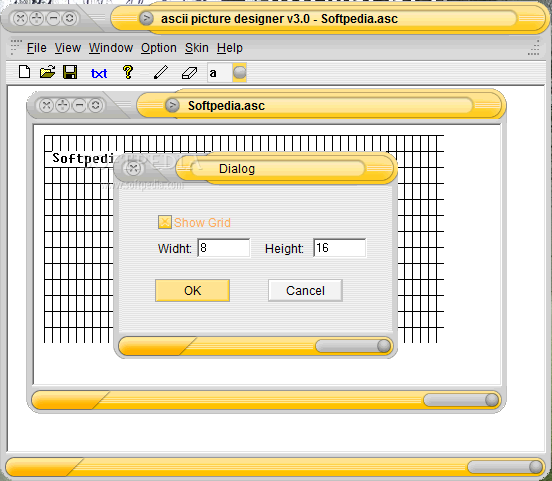Minimize the Softpedia.asc document window
Viewport: 552px width, 481px height.
tap(79, 105)
